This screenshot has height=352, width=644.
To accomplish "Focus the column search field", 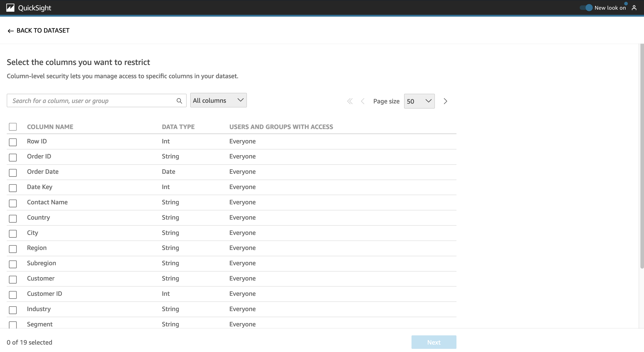I will tap(92, 101).
